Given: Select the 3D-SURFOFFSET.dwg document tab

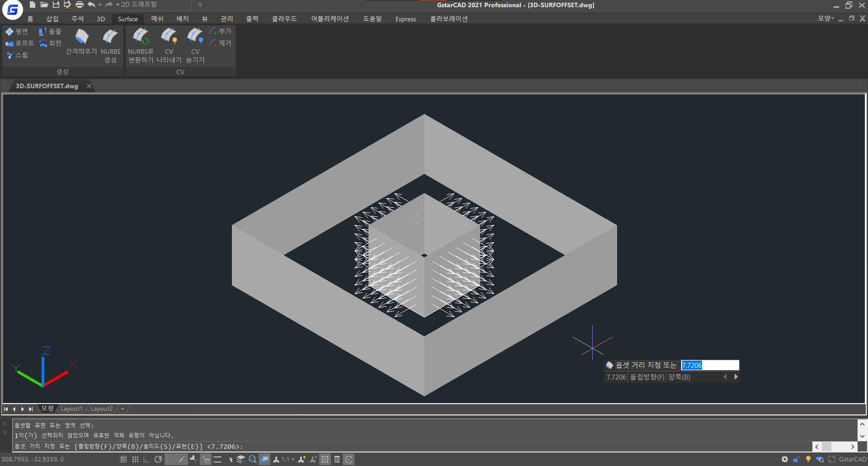Looking at the screenshot, I should click(x=47, y=86).
